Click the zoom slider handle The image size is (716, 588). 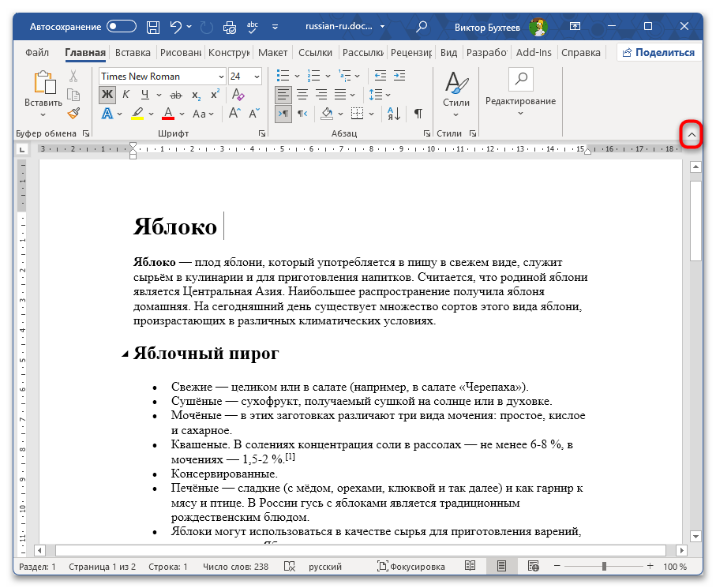pyautogui.click(x=604, y=566)
